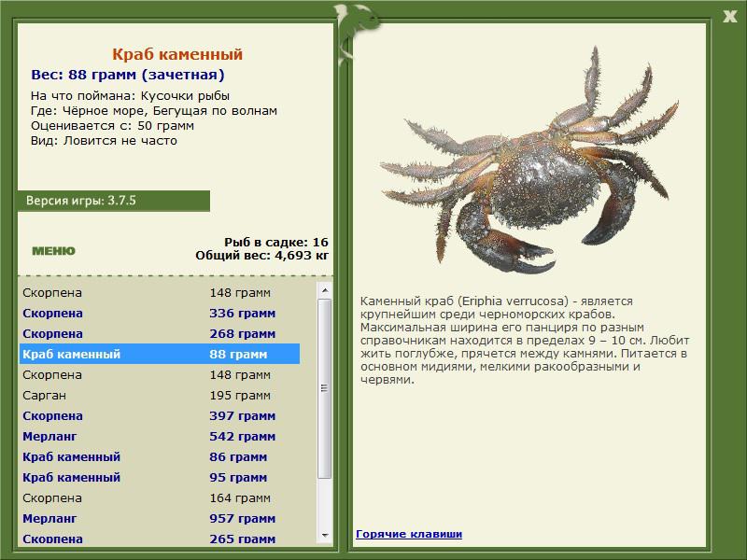Click the catch list scrollbar thumb
747x560 pixels.
(x=325, y=388)
